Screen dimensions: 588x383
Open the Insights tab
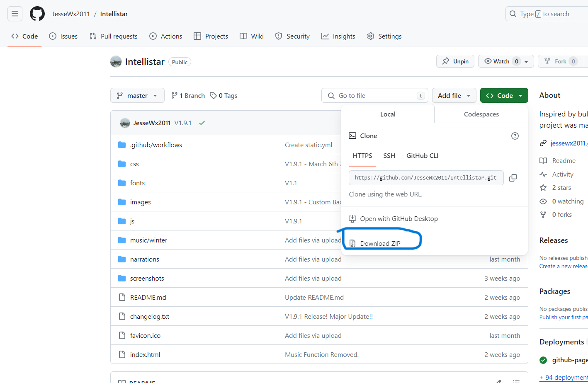(x=338, y=36)
